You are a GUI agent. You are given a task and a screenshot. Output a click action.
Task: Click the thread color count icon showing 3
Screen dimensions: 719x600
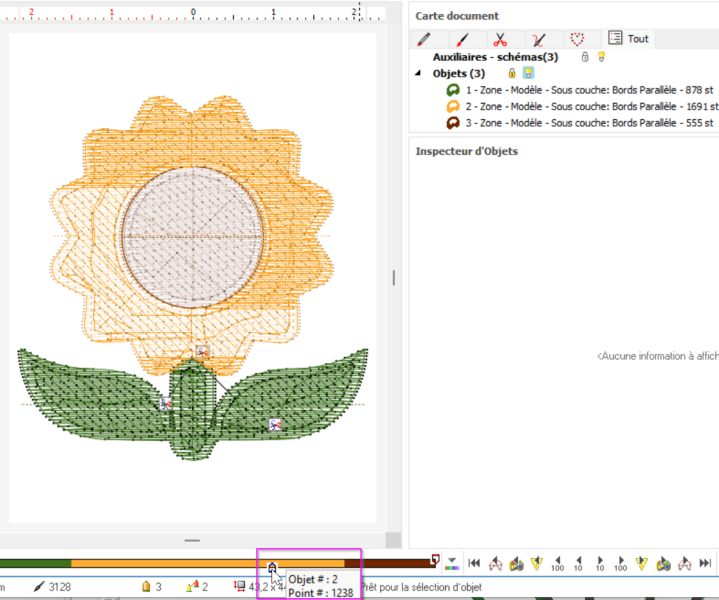(146, 587)
